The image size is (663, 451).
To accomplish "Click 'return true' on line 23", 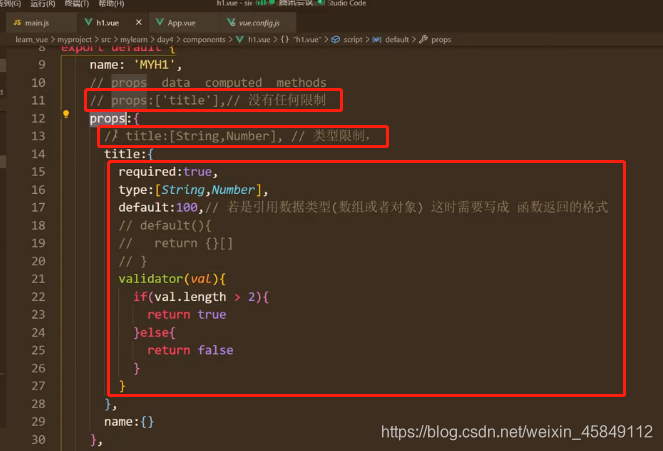I will tap(186, 314).
